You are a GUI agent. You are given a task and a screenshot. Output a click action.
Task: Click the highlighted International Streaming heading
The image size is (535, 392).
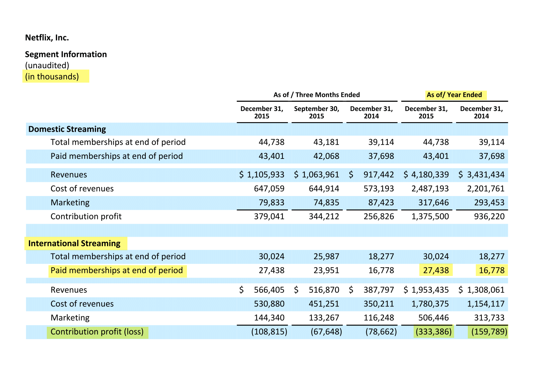click(x=74, y=243)
